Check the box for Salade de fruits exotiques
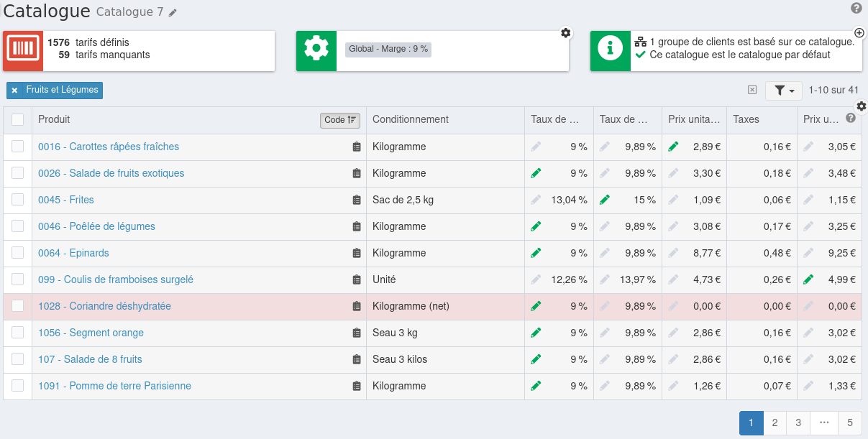868x439 pixels. tap(18, 173)
